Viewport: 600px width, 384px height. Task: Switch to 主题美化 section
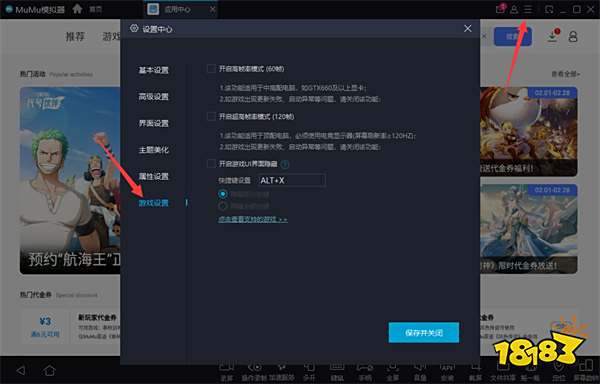tap(153, 150)
